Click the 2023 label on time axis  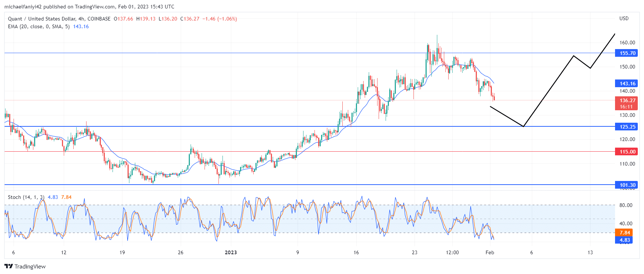(x=231, y=252)
